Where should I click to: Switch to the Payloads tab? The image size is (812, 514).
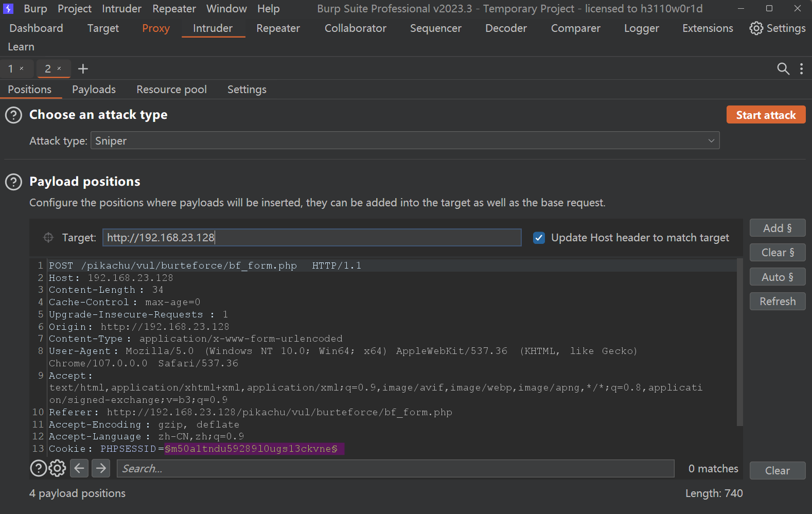pos(94,90)
